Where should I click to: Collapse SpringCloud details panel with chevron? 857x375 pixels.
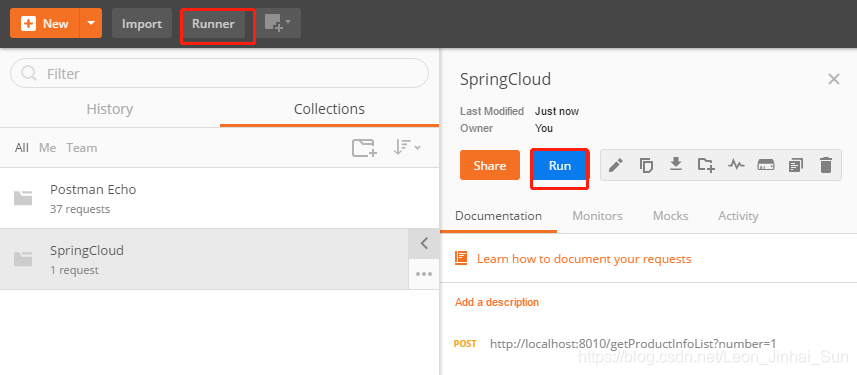pos(424,244)
